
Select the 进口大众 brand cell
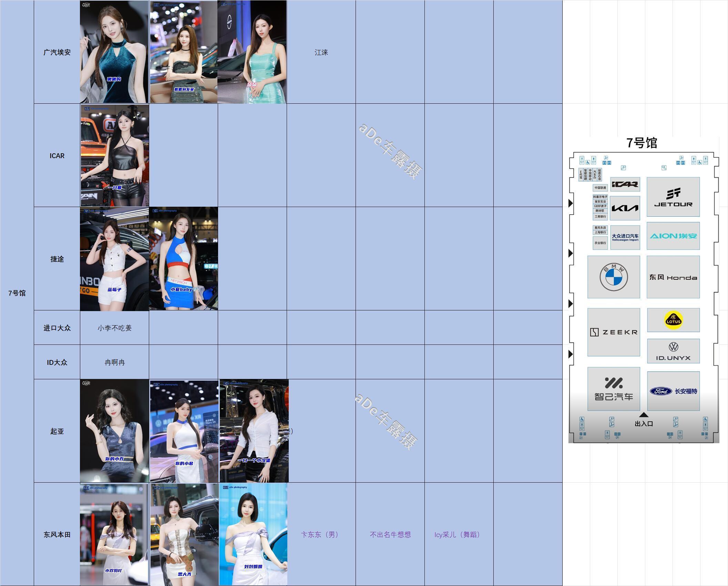coord(57,328)
